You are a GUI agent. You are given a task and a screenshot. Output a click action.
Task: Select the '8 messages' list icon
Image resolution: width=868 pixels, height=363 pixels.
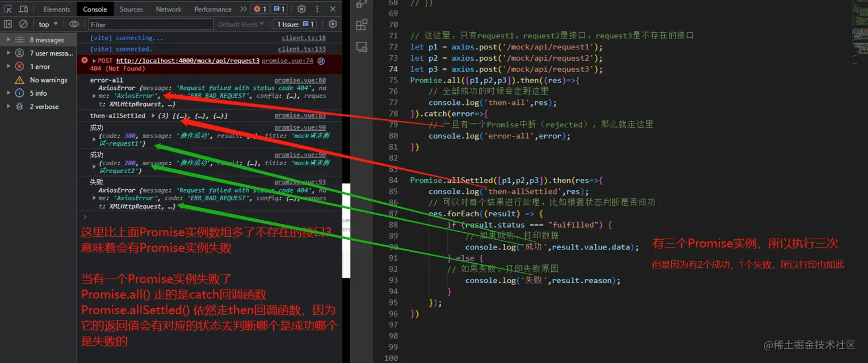[x=20, y=40]
